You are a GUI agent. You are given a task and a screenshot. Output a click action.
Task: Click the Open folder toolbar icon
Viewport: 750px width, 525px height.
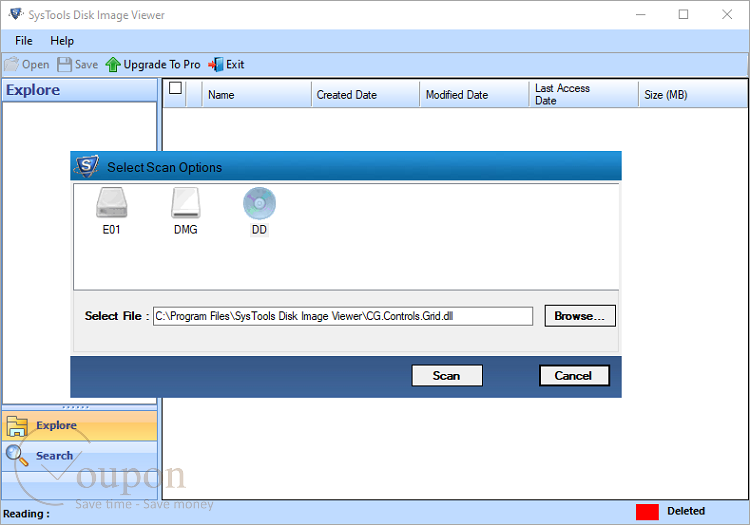pyautogui.click(x=11, y=64)
